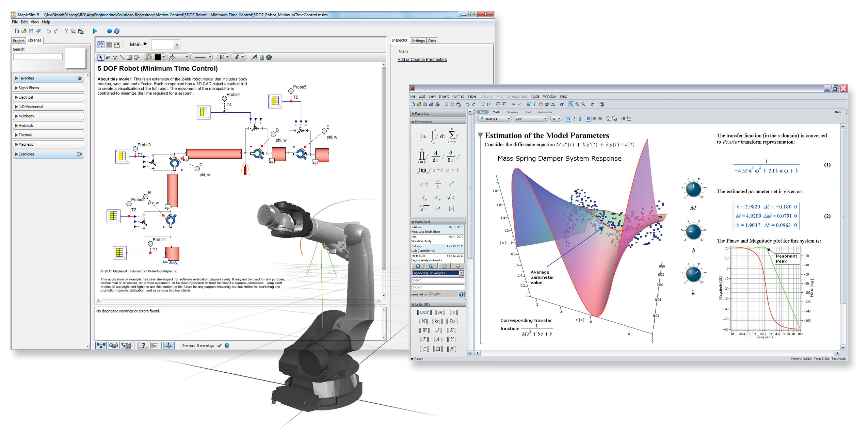Click the paperclip attachments icon in MapleSim
Image resolution: width=868 pixels, height=437 pixels.
(38, 31)
